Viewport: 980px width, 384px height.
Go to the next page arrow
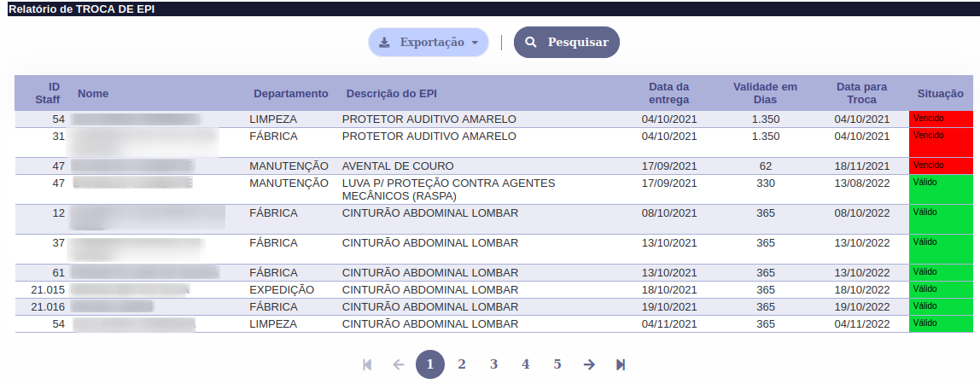(x=589, y=364)
